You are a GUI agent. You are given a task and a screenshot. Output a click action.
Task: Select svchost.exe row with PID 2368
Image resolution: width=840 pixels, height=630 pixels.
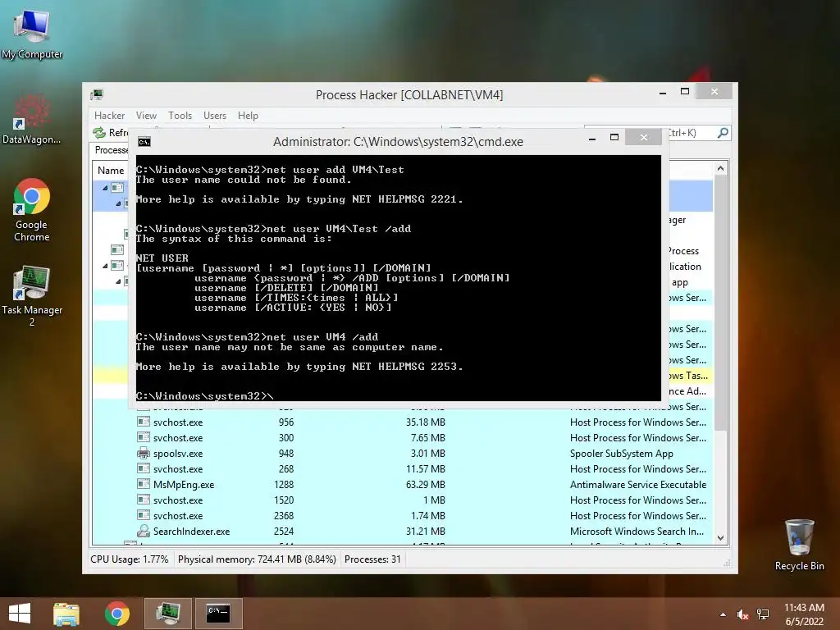(402, 515)
